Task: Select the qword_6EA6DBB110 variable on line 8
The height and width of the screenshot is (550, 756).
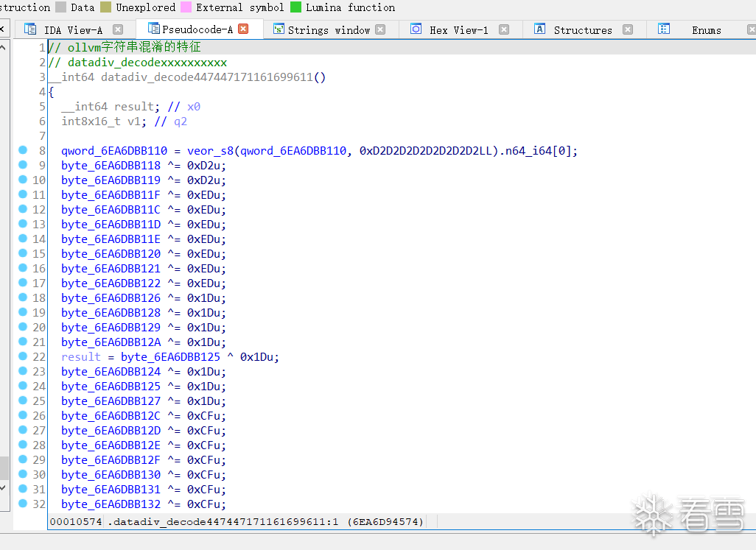Action: click(x=113, y=151)
